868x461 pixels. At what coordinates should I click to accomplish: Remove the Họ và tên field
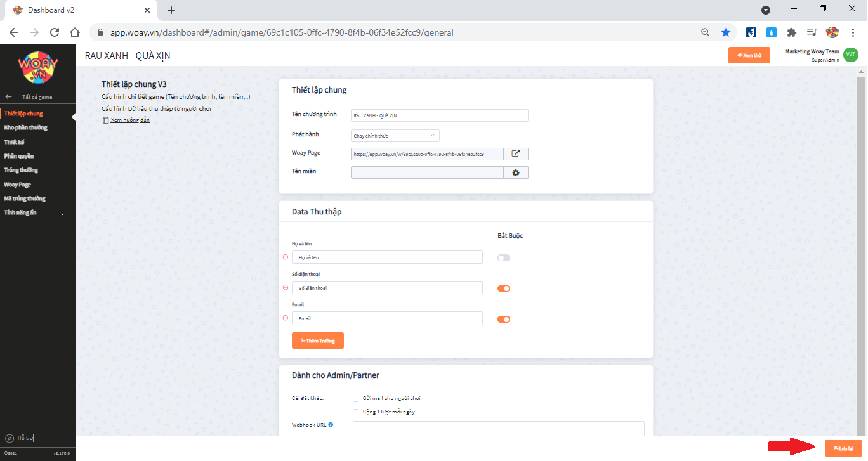285,257
